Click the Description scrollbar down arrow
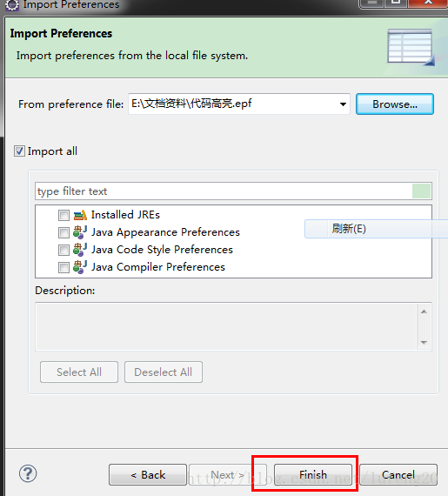The image size is (448, 496). [x=424, y=343]
